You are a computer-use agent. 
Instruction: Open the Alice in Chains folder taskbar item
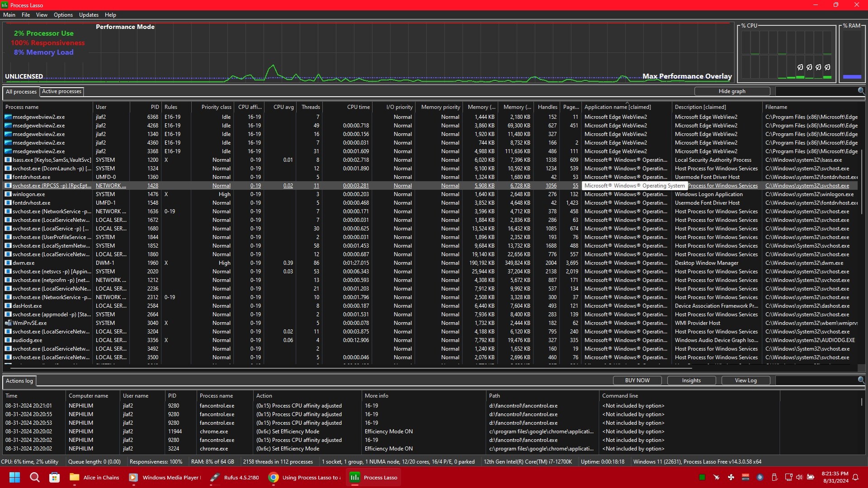(x=94, y=478)
